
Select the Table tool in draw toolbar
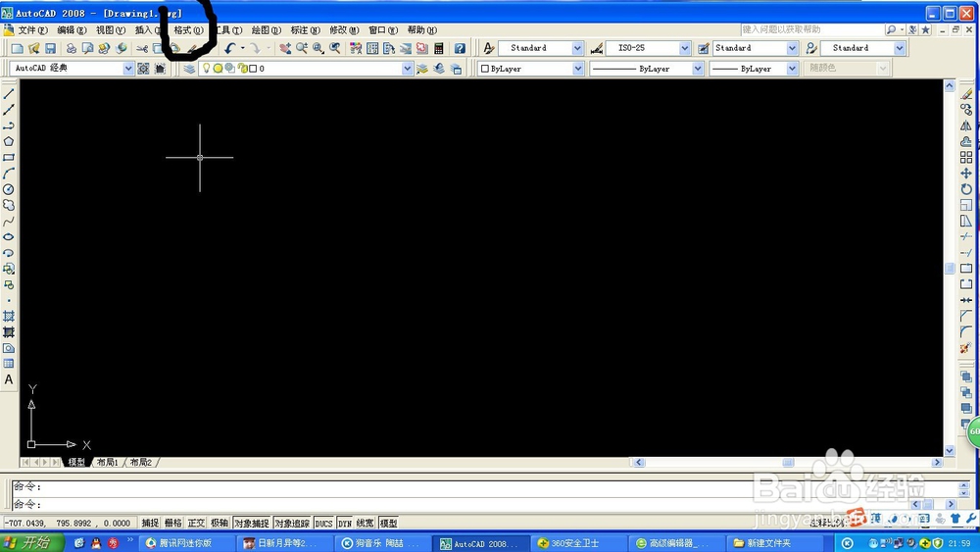point(9,364)
